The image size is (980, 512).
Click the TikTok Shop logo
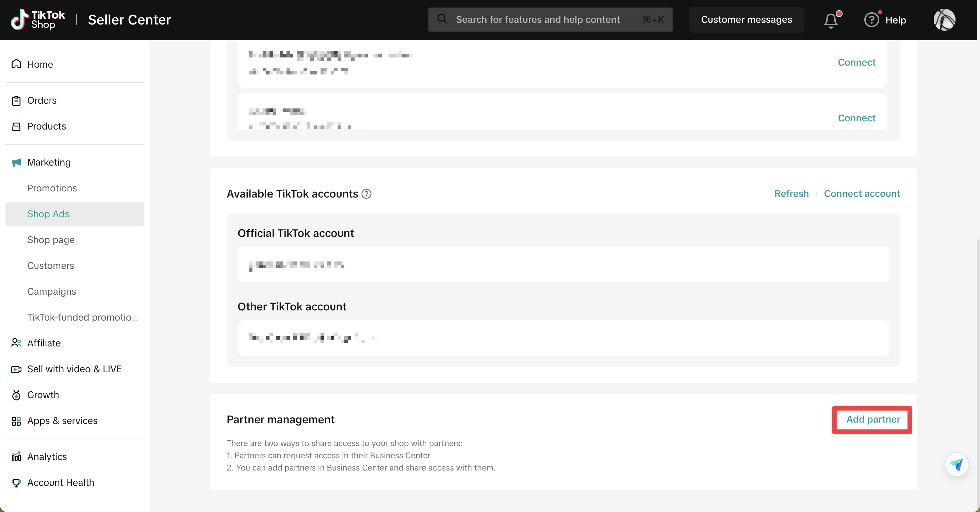pyautogui.click(x=38, y=20)
